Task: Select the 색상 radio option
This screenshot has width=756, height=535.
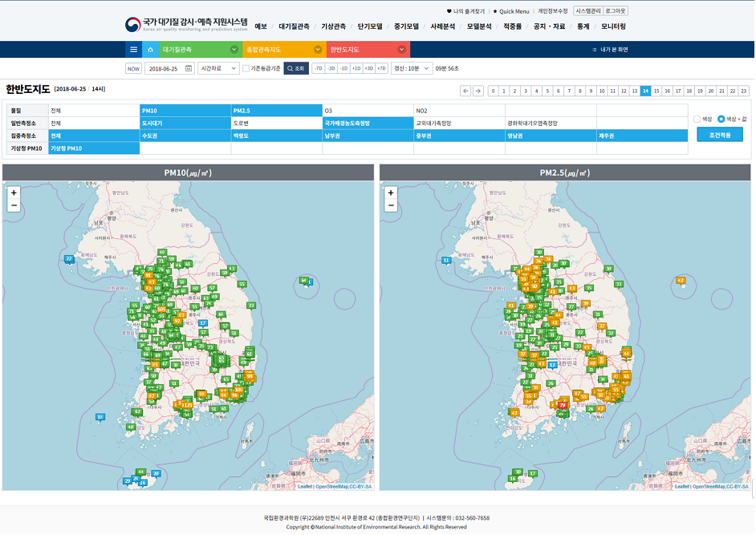Action: (697, 119)
